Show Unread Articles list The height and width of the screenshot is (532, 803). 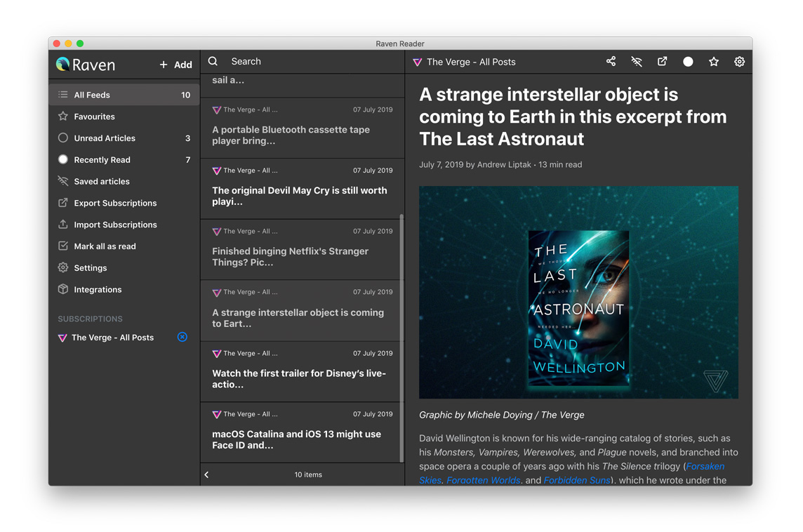124,138
